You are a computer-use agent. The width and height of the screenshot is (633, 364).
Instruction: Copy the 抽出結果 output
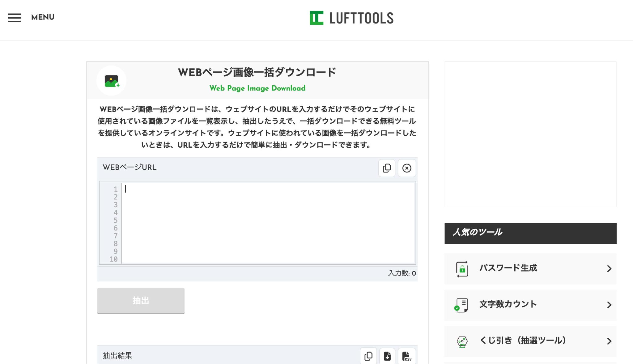(368, 356)
